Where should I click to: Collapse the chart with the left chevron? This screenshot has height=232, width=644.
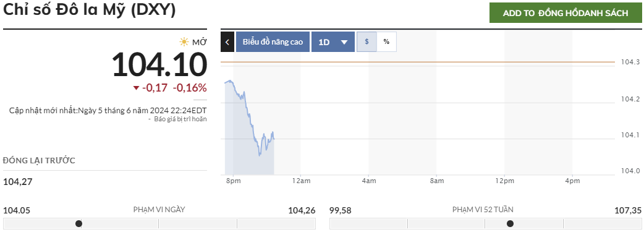tap(227, 42)
